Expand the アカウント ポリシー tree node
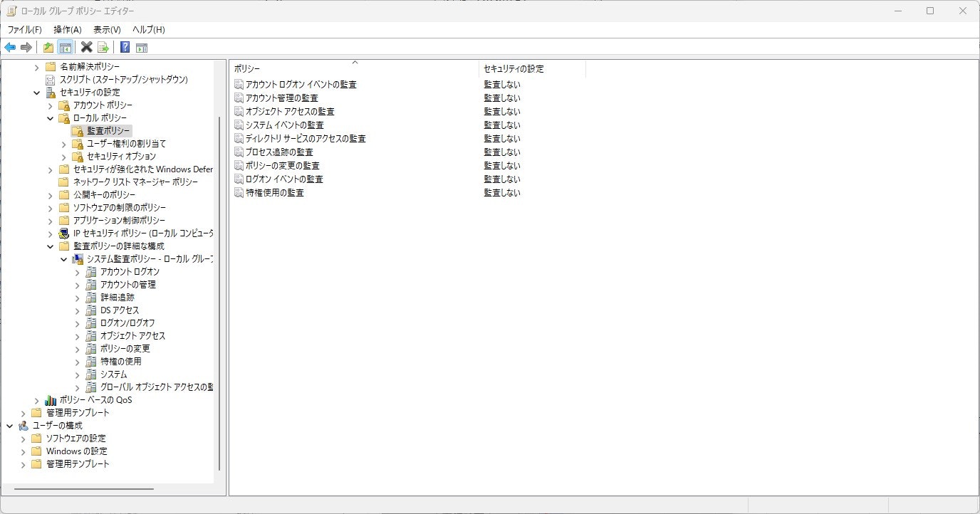The height and width of the screenshot is (514, 980). (51, 105)
